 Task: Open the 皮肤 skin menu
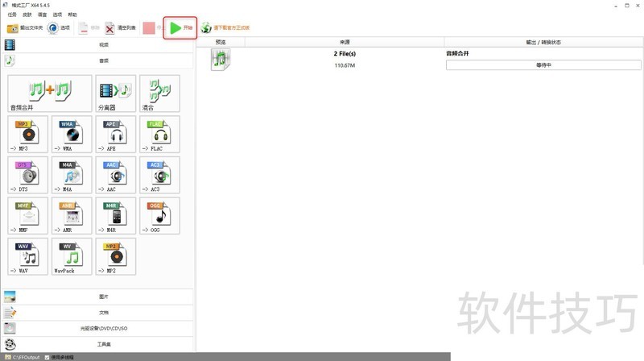pyautogui.click(x=27, y=15)
